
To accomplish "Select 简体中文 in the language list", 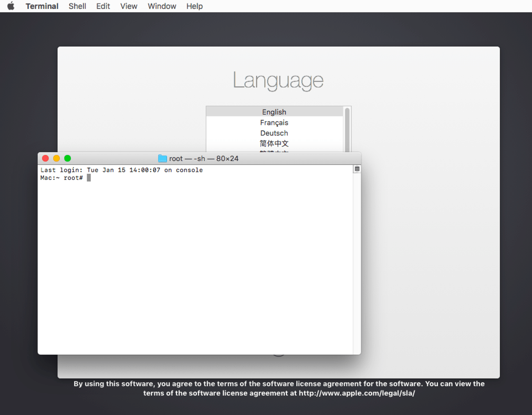I will pos(274,144).
